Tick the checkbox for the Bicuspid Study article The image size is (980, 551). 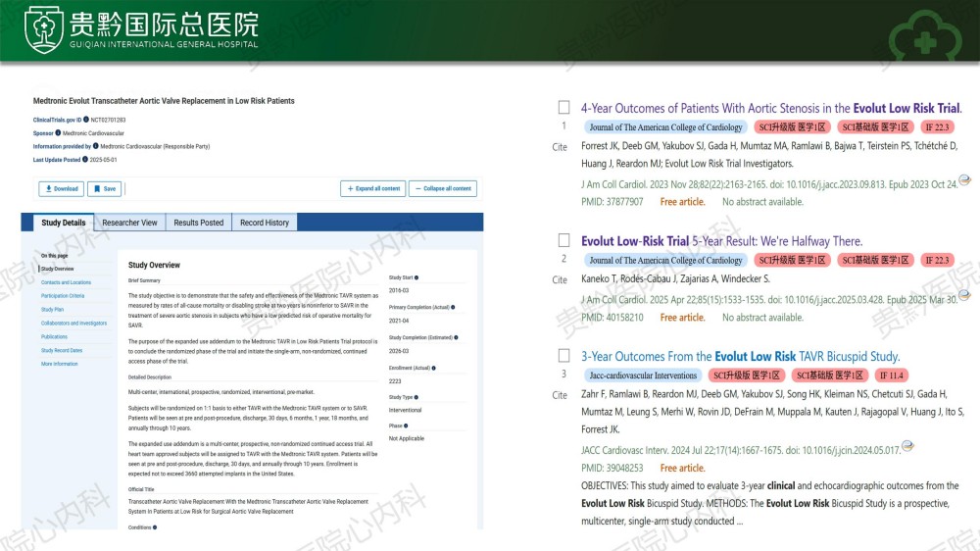click(563, 355)
